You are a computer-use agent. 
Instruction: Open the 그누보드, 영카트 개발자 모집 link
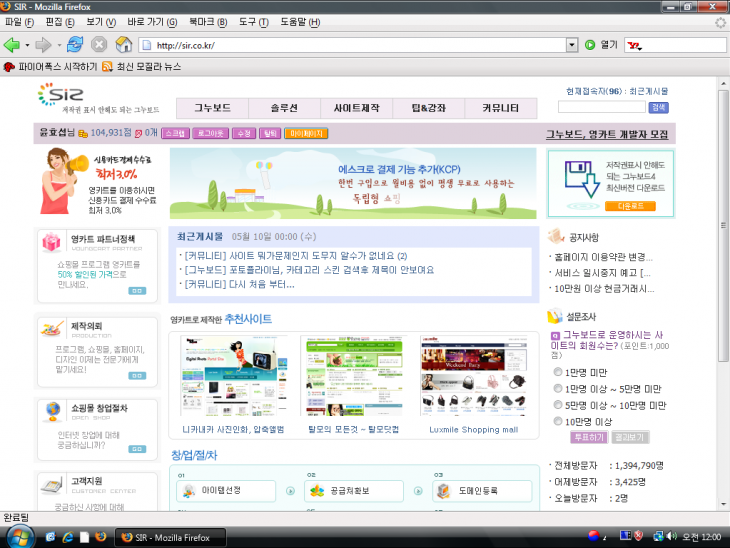click(x=607, y=134)
